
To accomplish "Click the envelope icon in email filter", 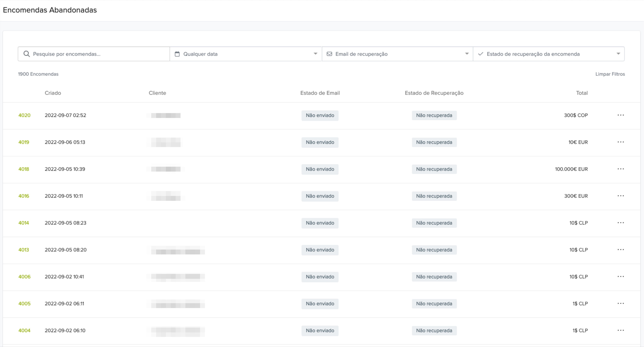I will tap(329, 54).
